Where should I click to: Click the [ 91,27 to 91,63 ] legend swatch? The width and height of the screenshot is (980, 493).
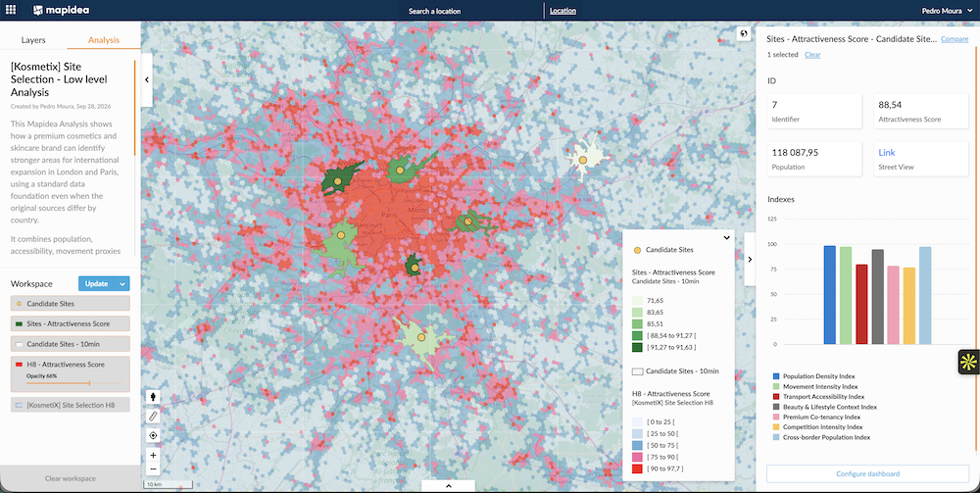638,347
